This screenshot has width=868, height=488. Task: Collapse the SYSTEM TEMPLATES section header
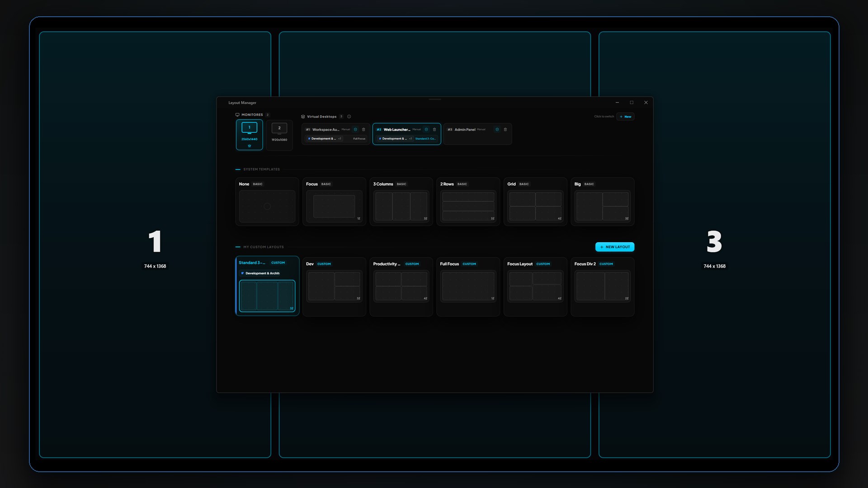262,169
